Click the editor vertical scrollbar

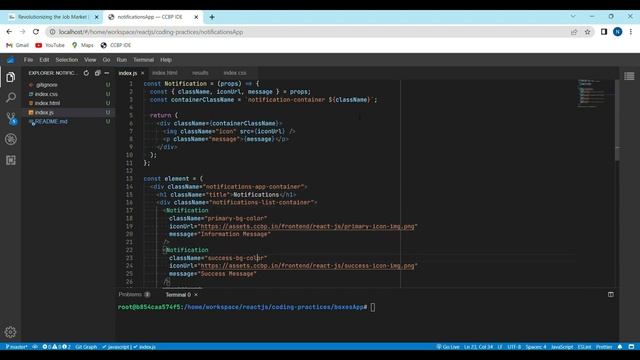tap(617, 121)
